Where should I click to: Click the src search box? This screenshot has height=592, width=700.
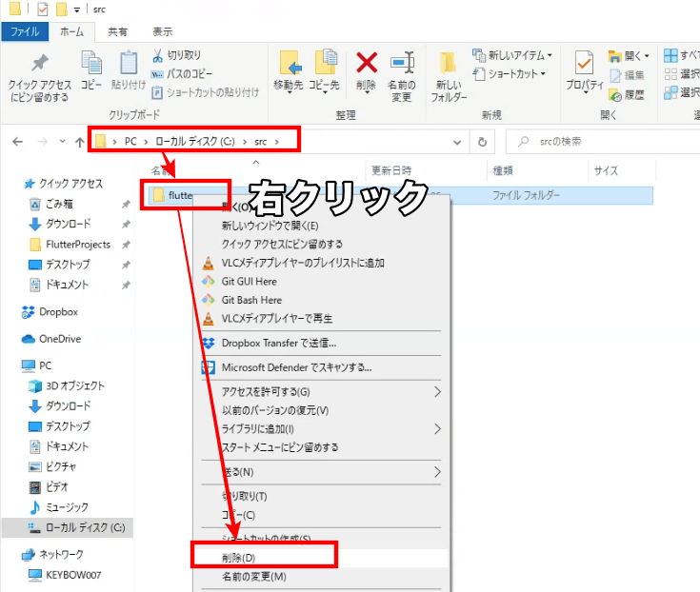(605, 142)
